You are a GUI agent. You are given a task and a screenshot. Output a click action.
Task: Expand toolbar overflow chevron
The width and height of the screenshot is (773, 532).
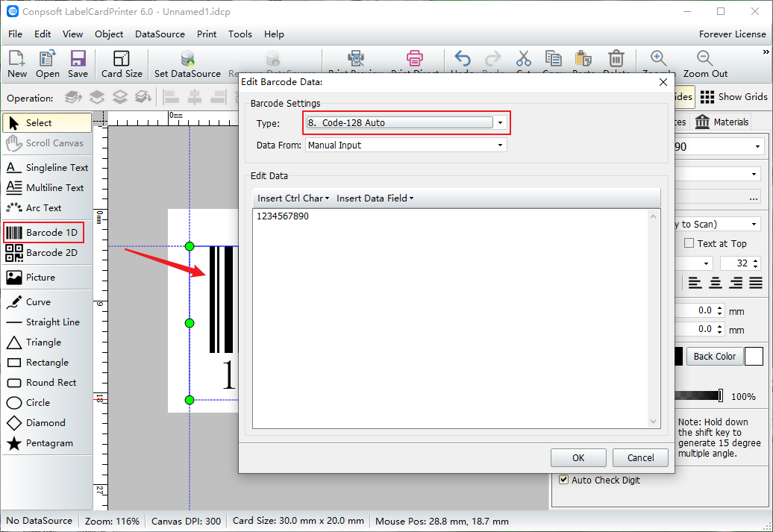click(x=766, y=51)
